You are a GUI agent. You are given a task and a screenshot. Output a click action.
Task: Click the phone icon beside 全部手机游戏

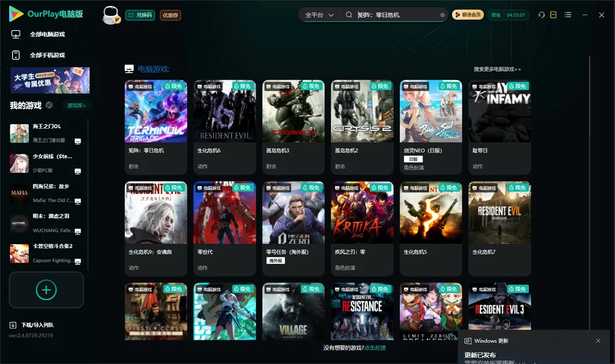(16, 55)
